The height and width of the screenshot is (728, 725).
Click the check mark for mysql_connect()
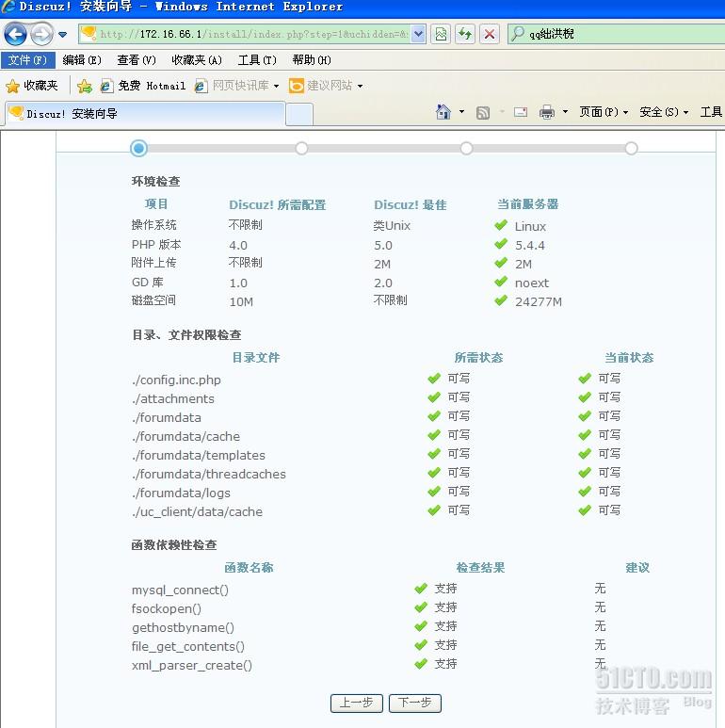click(421, 589)
